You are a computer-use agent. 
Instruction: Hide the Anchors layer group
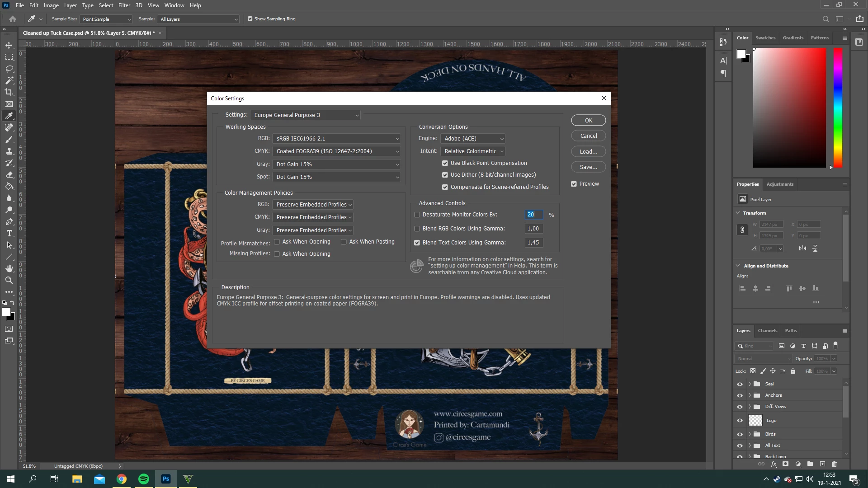pos(740,395)
